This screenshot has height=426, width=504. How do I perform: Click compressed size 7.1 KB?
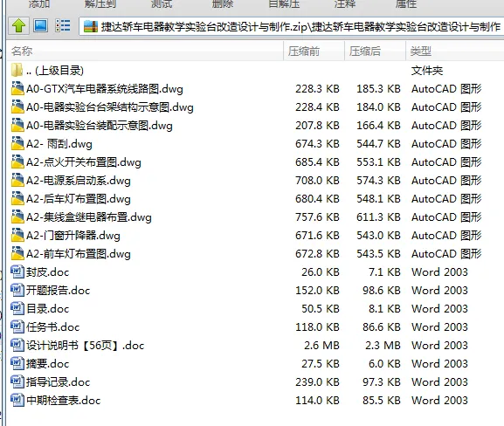(384, 271)
